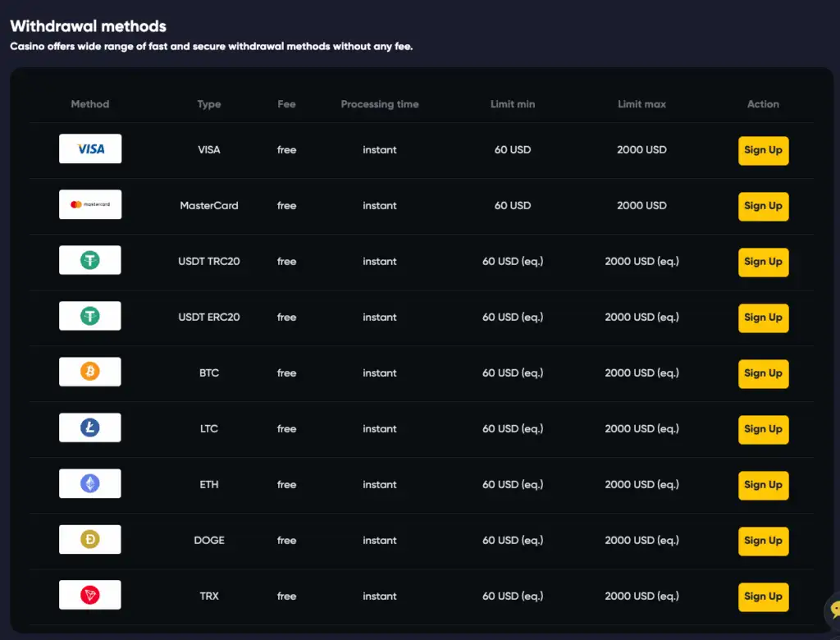Click the 2000 USD maximum in VISA row
This screenshot has height=640, width=840.
click(641, 149)
